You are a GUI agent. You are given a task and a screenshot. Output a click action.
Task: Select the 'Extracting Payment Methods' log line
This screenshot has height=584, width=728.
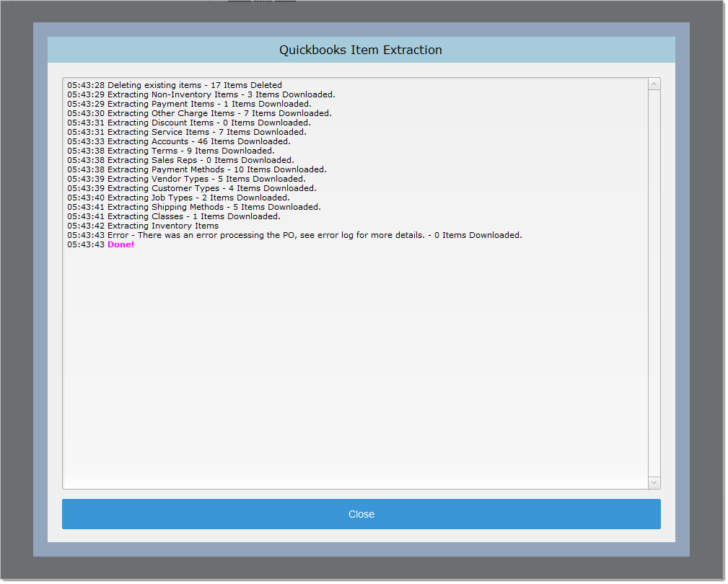tap(197, 169)
